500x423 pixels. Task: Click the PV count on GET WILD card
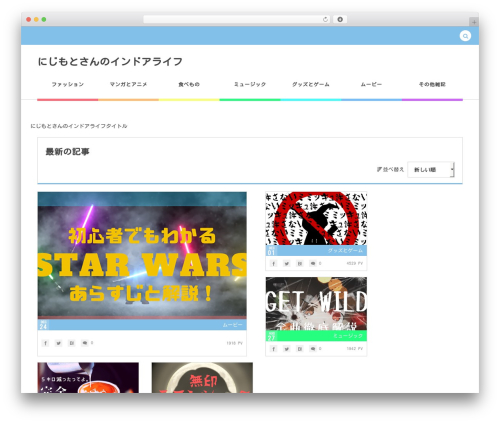355,349
